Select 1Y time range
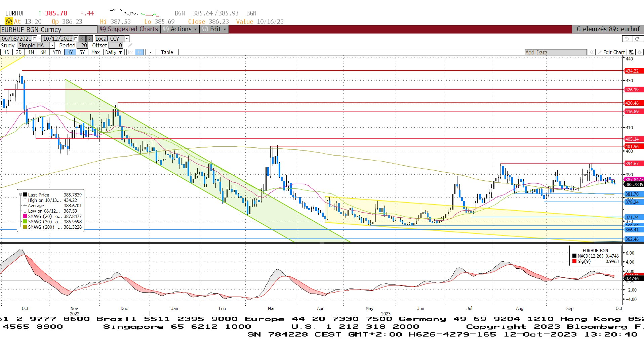The height and width of the screenshot is (353, 644). point(70,52)
